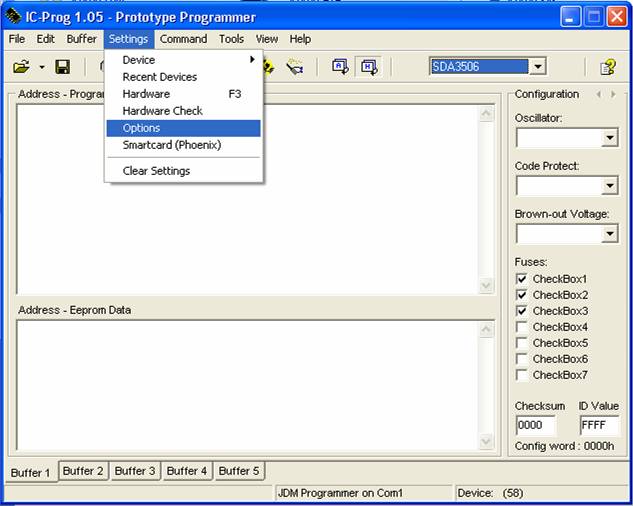The image size is (633, 506).
Task: Uncheck CheckBox3 fuse option
Action: (x=521, y=311)
